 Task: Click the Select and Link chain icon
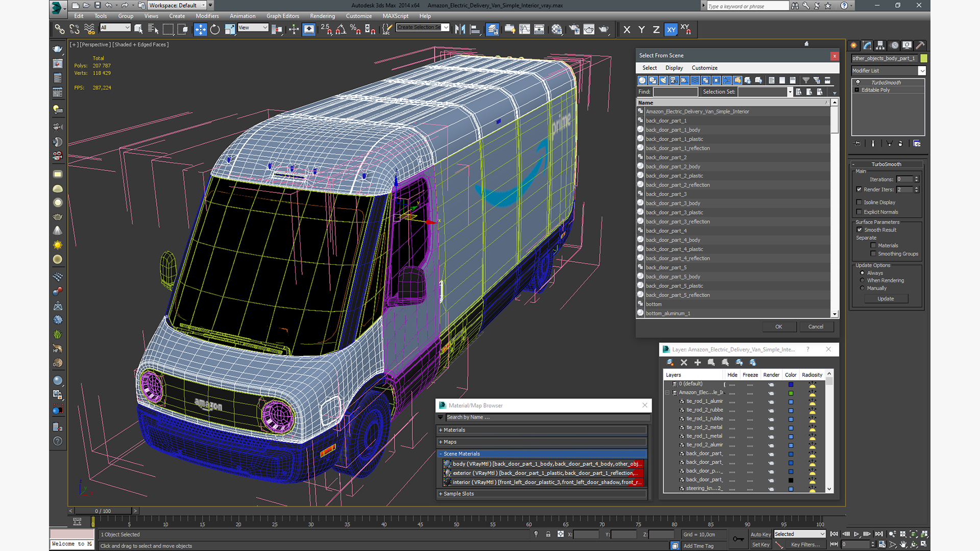[x=60, y=30]
